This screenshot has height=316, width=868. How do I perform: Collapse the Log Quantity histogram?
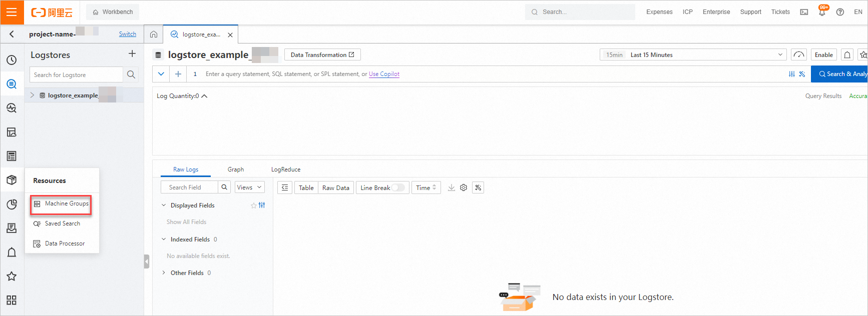tap(204, 96)
